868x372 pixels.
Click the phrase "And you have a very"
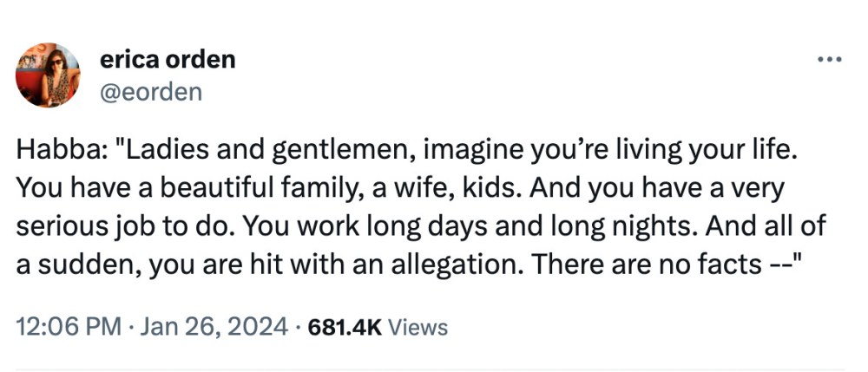(658, 190)
